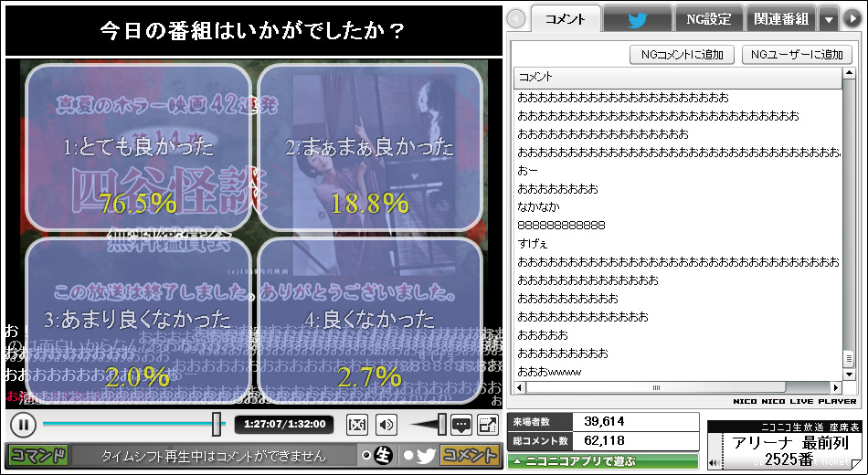This screenshot has height=475, width=868.
Task: Expand the tab dropdown arrow
Action: pyautogui.click(x=829, y=20)
